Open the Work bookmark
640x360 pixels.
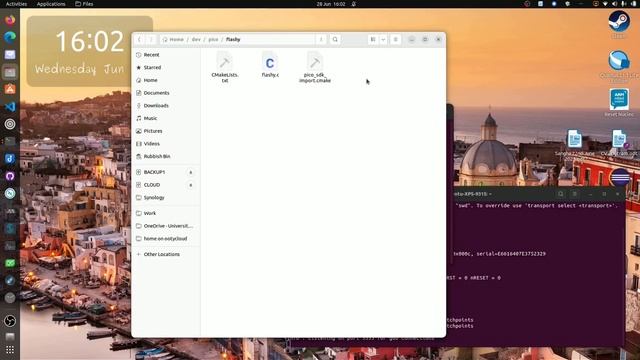click(167, 213)
